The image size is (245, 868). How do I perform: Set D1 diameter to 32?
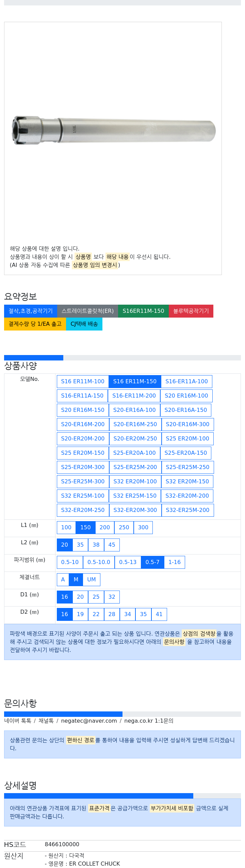pos(112,597)
